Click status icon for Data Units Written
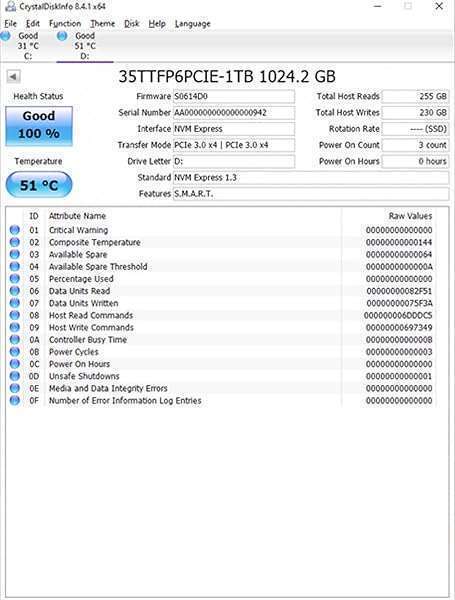 pos(15,303)
